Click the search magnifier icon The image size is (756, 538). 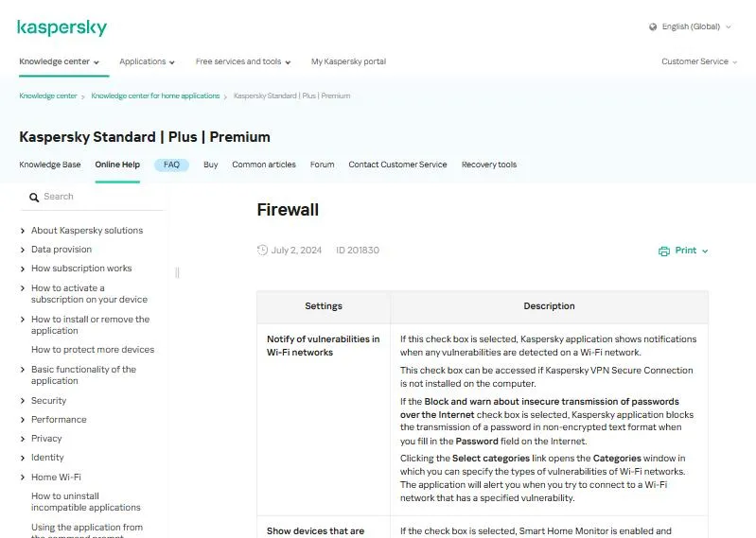pos(34,197)
